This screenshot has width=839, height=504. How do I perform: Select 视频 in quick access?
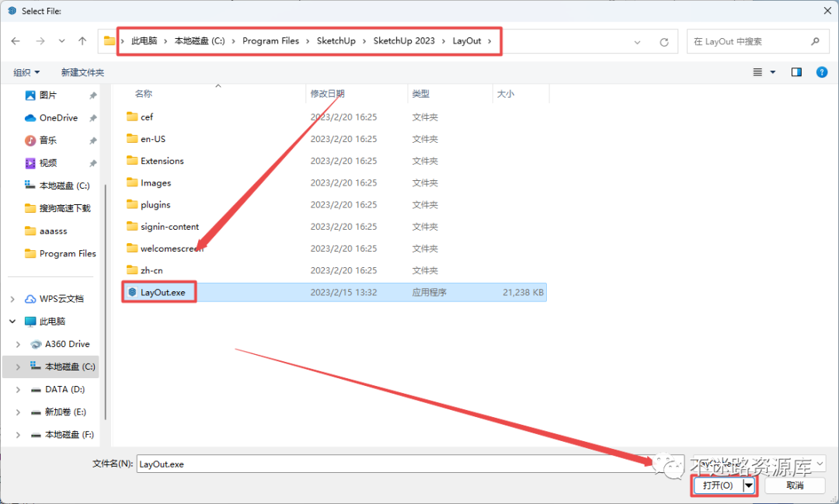pyautogui.click(x=48, y=162)
